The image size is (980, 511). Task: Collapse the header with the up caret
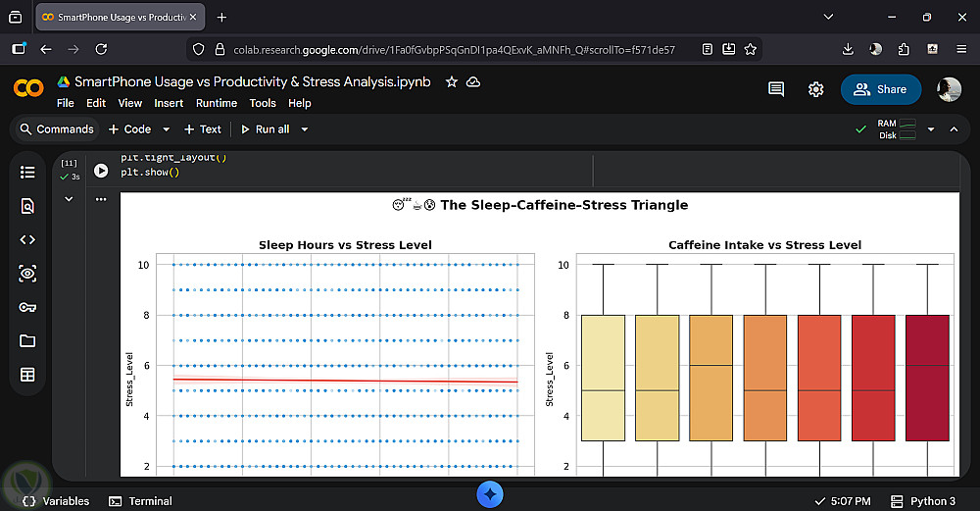tap(955, 129)
